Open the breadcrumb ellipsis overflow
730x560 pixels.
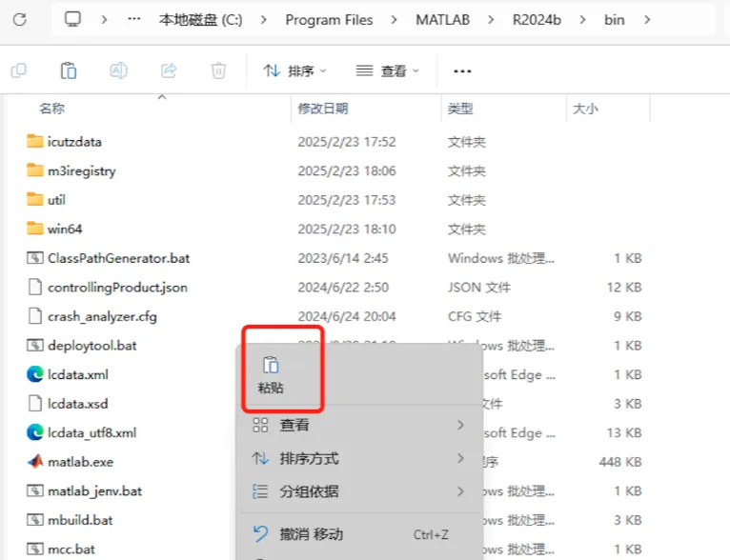pos(134,20)
